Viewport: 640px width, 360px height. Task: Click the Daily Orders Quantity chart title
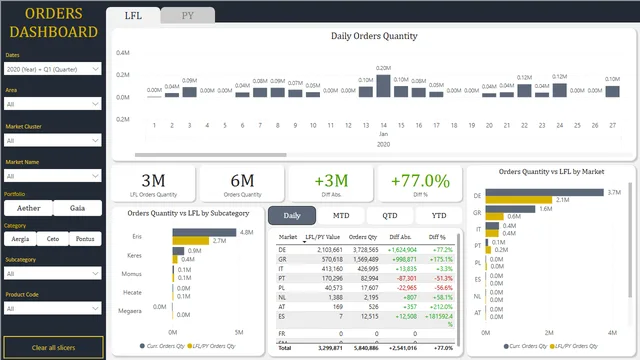pyautogui.click(x=374, y=36)
